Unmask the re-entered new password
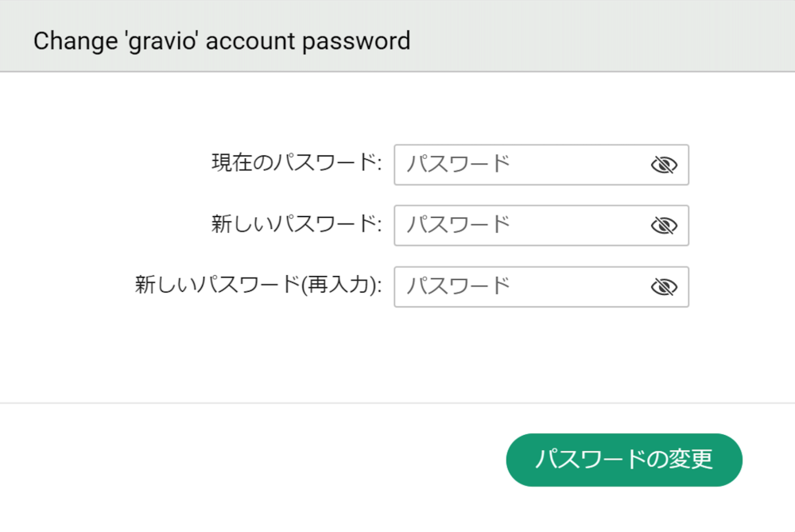The width and height of the screenshot is (795, 532). pos(664,287)
